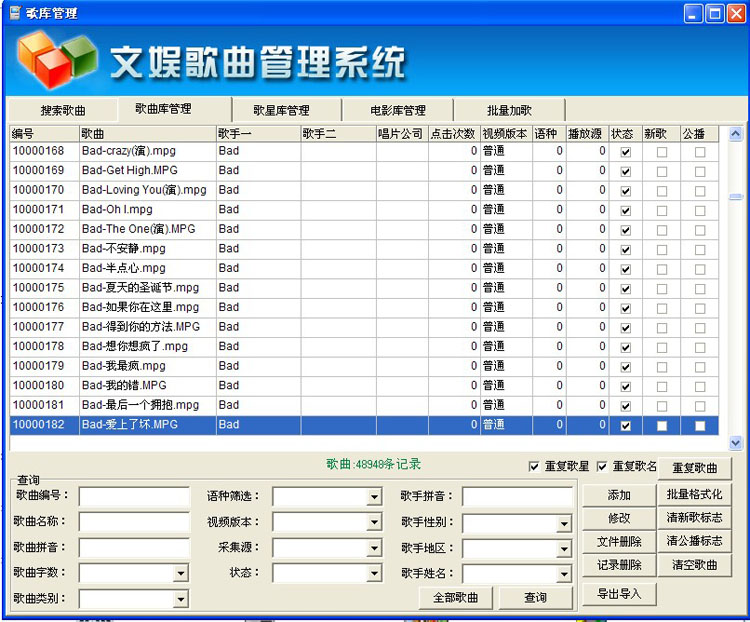The image size is (750, 622).
Task: Click the song list scrollbar thumb
Action: click(x=735, y=197)
